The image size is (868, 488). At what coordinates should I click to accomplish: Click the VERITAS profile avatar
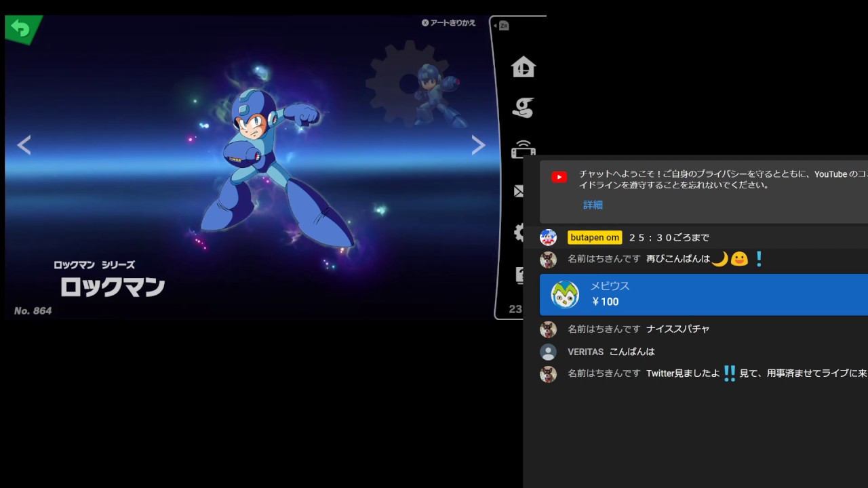(x=548, y=352)
